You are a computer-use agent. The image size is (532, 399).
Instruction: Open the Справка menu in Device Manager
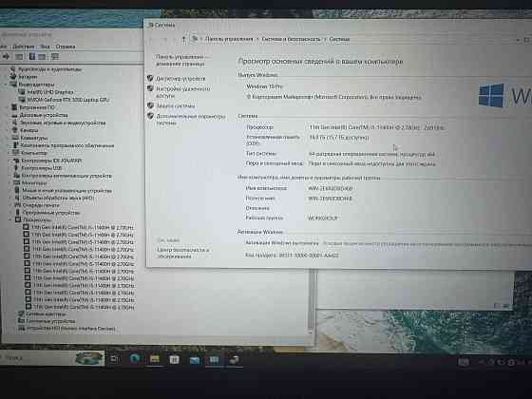tap(66, 47)
